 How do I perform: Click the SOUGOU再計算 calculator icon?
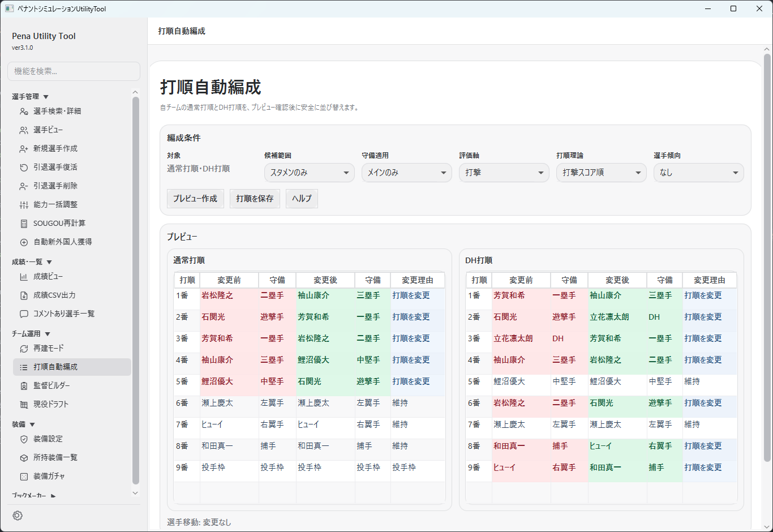tap(24, 224)
